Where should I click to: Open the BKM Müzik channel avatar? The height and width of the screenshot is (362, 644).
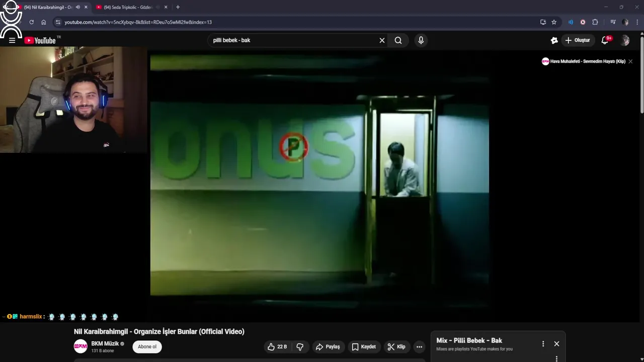click(80, 346)
